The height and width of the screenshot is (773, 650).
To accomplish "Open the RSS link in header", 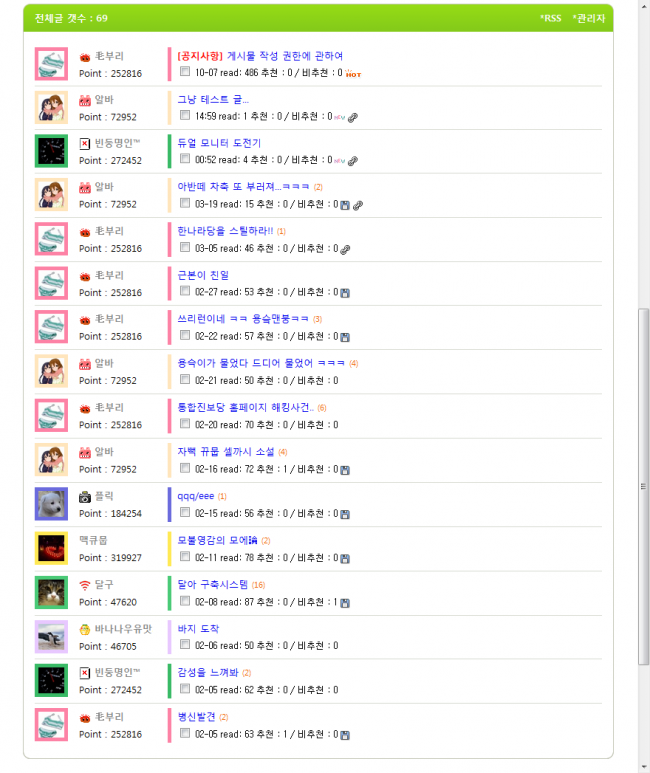I will coord(550,18).
